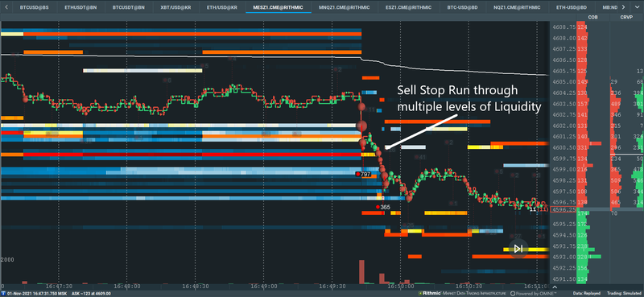The image size is (644, 297).
Task: Click the tallest red volume bar near 16:49:45
Action: 361,271
